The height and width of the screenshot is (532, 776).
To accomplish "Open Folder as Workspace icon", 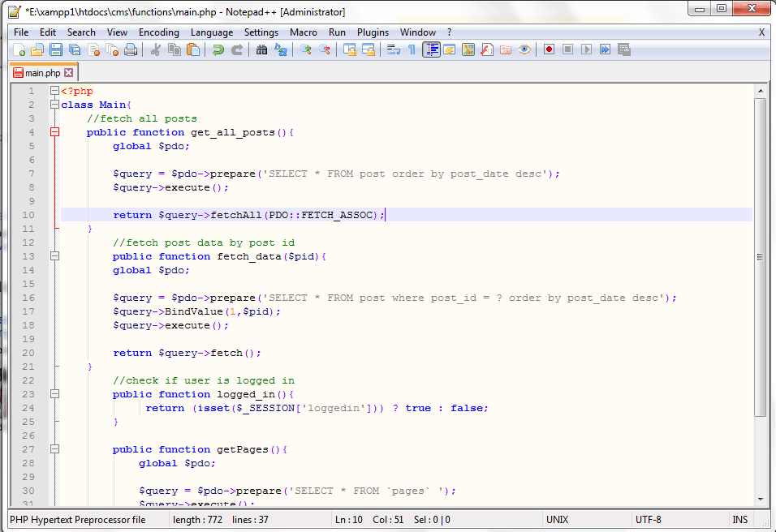I will [505, 49].
